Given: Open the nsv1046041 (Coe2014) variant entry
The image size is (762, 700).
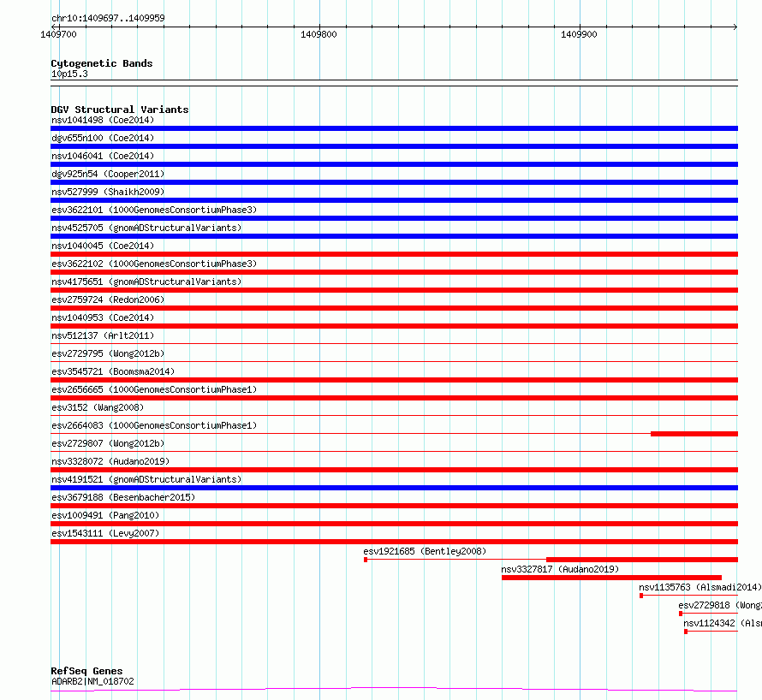Looking at the screenshot, I should (x=103, y=156).
